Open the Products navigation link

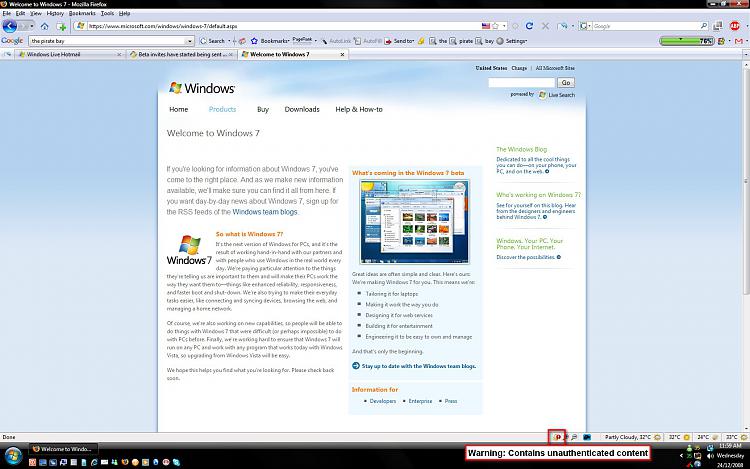(222, 109)
